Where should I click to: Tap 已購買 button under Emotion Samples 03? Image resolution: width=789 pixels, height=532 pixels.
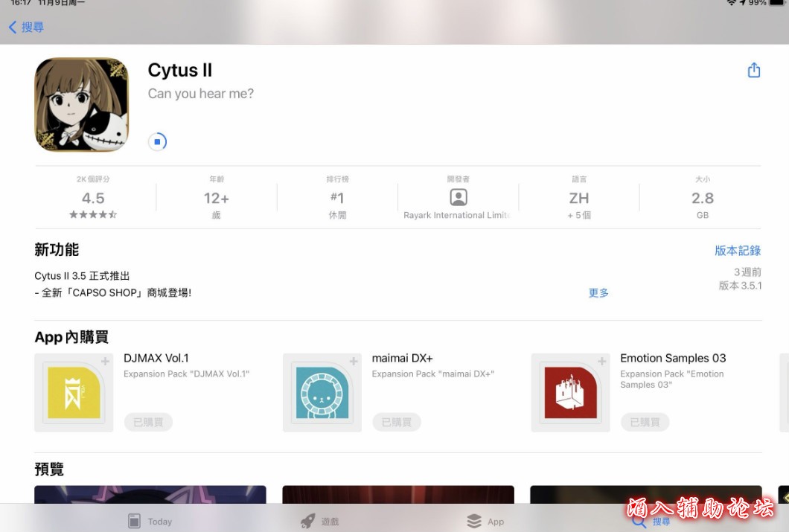click(x=645, y=422)
